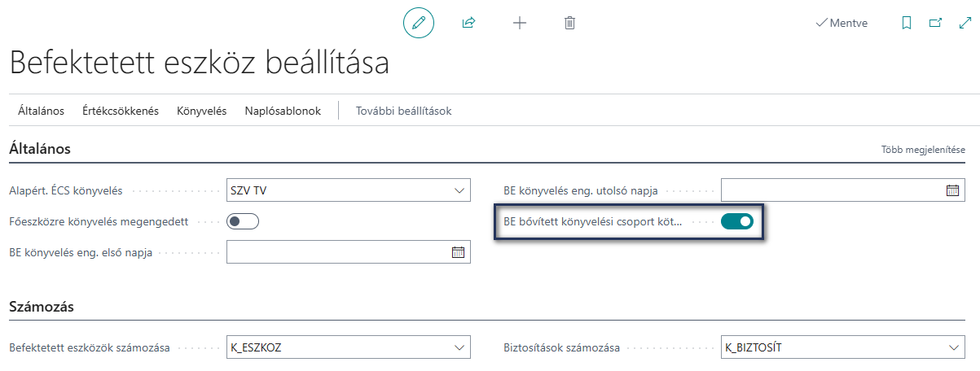Open the Értékcsökkenés menu item
Viewport: 980px width, 371px height.
pos(121,111)
